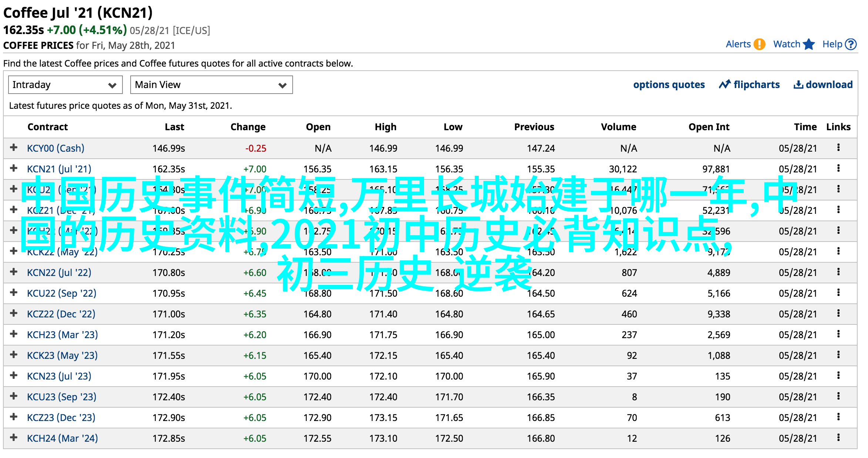Open links menu for KCY00 Cash row
The height and width of the screenshot is (458, 868).
coord(838,148)
